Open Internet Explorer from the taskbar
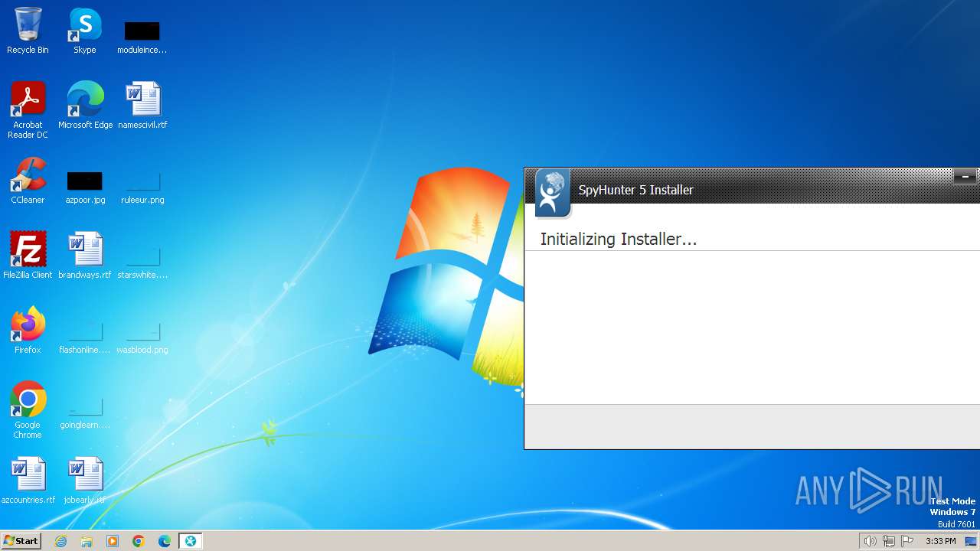Screen dimensions: 980x551 click(61, 541)
